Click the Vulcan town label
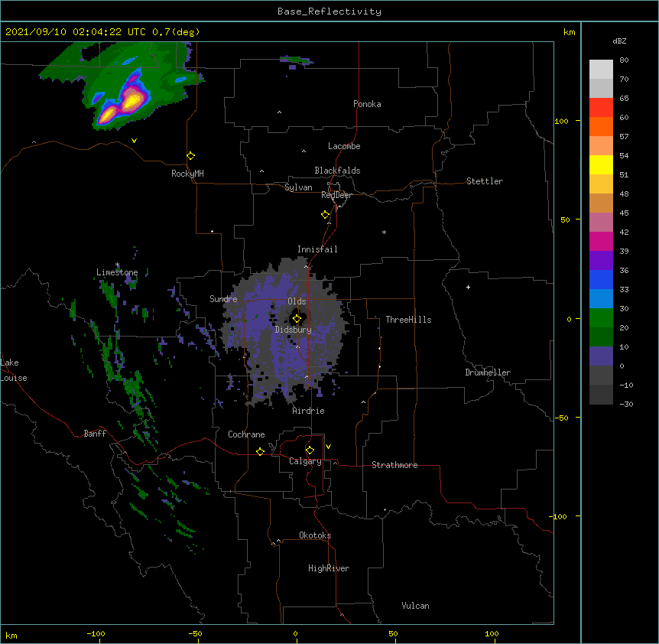The image size is (659, 644). click(415, 606)
